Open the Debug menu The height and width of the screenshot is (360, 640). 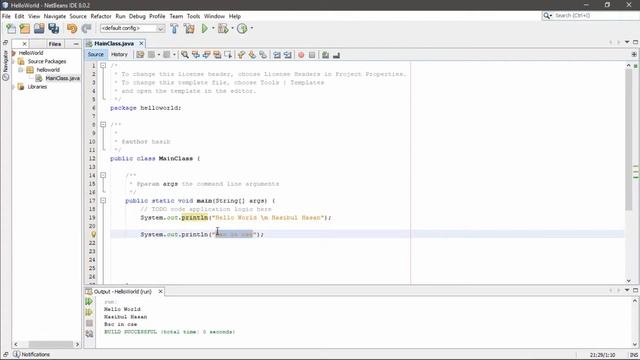(137, 16)
